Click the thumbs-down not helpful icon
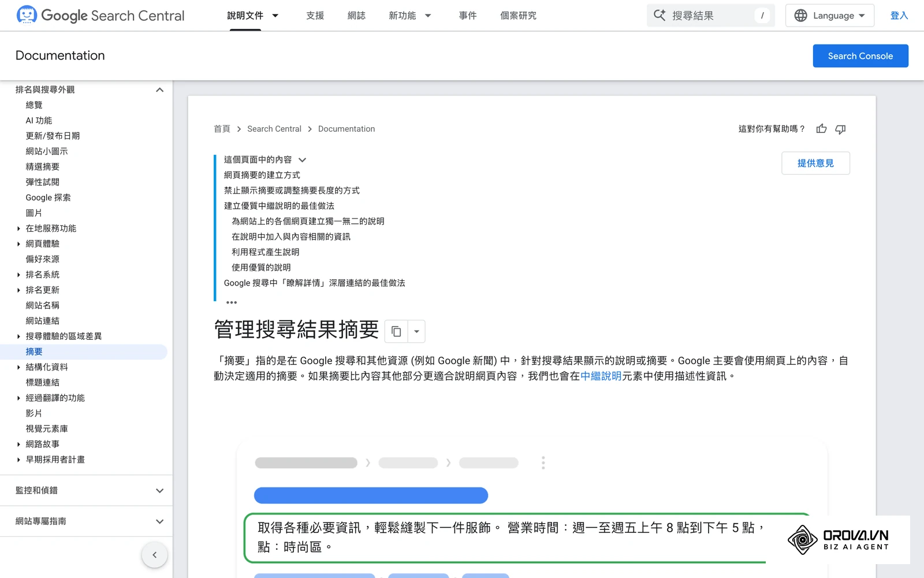The image size is (924, 578). pyautogui.click(x=840, y=129)
